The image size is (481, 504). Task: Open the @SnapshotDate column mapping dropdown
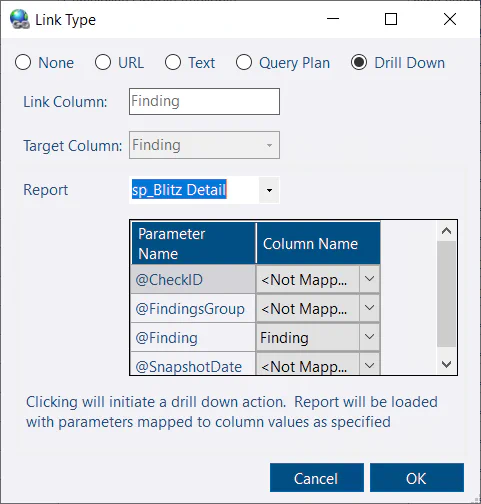click(369, 365)
